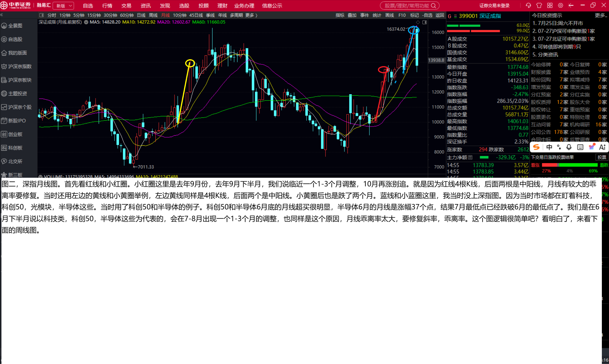Click the 看涨 看跌 vote result bar
609x364 pixels.
569,165
